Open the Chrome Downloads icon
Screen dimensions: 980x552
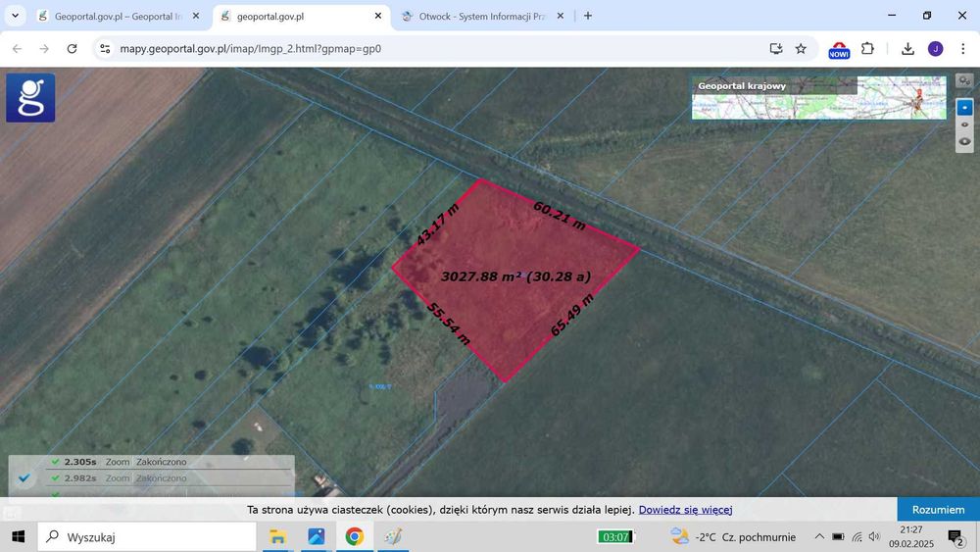point(907,48)
